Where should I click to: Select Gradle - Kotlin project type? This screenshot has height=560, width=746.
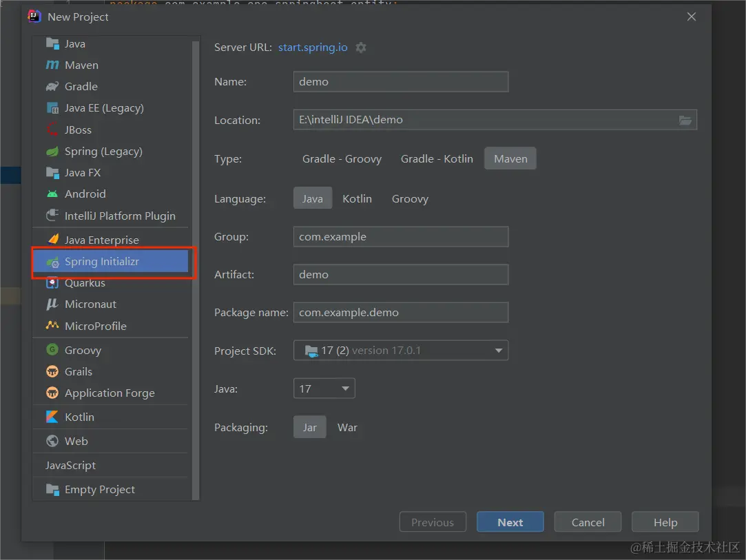[437, 158]
